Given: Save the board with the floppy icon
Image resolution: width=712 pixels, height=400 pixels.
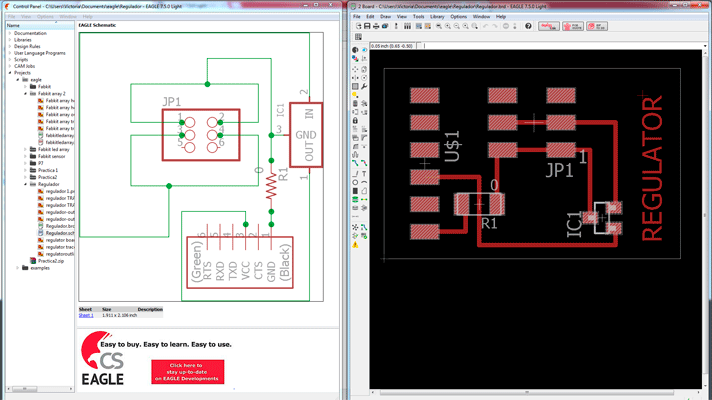Looking at the screenshot, I should (367, 26).
